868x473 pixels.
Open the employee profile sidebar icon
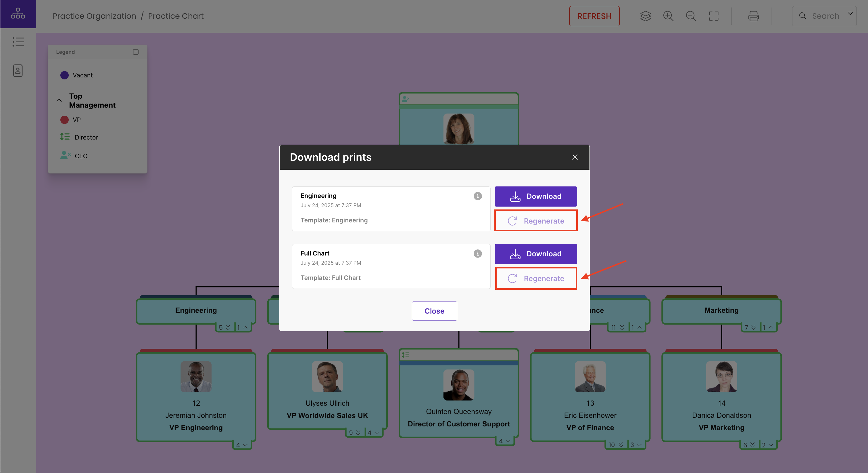click(18, 70)
